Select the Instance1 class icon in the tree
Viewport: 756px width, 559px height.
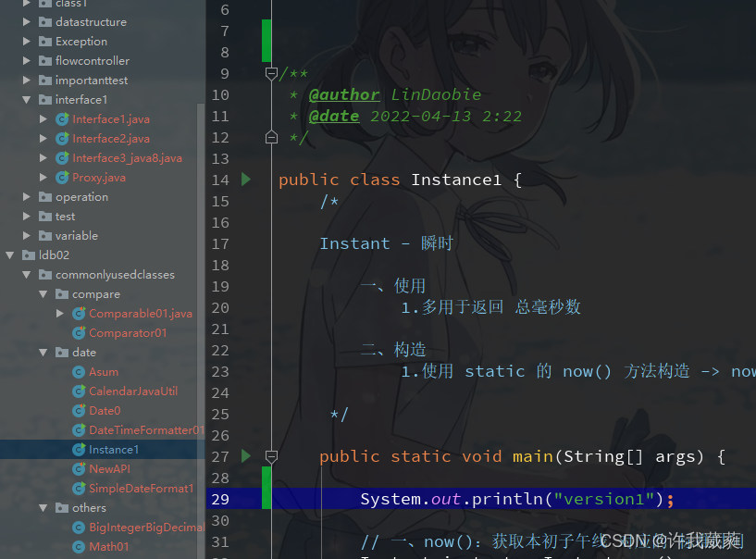pos(79,449)
